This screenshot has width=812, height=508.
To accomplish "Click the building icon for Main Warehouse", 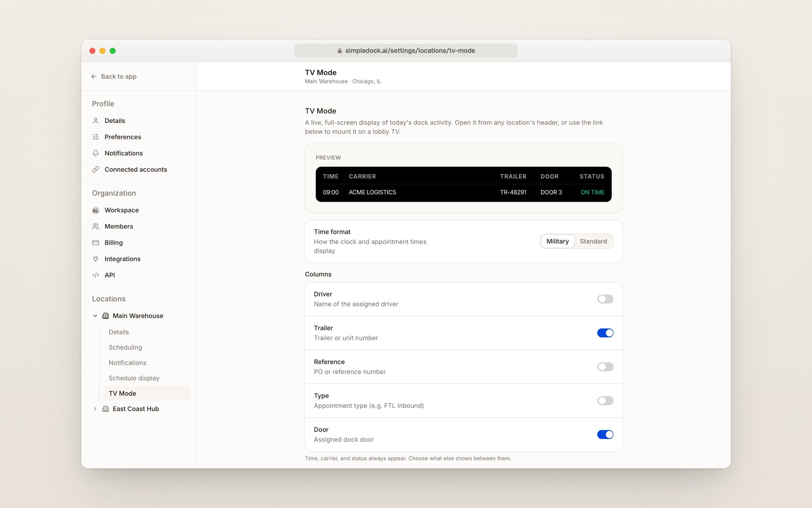I will 106,316.
